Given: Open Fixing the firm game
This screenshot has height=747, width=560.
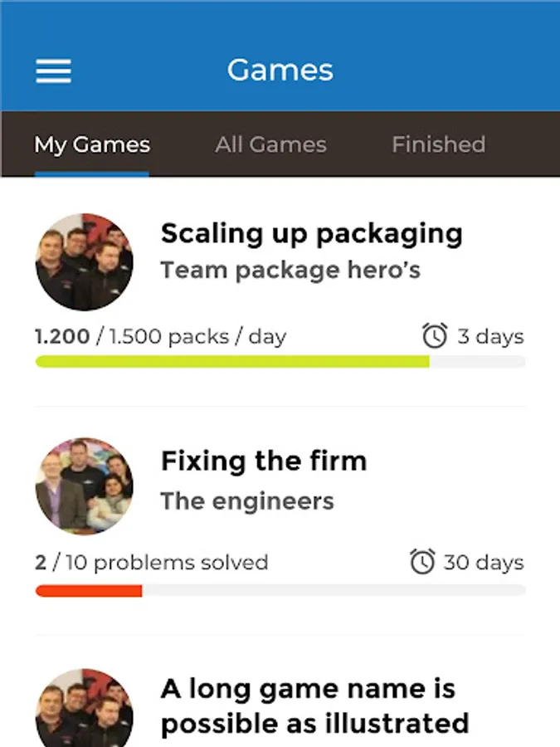Looking at the screenshot, I should click(264, 461).
